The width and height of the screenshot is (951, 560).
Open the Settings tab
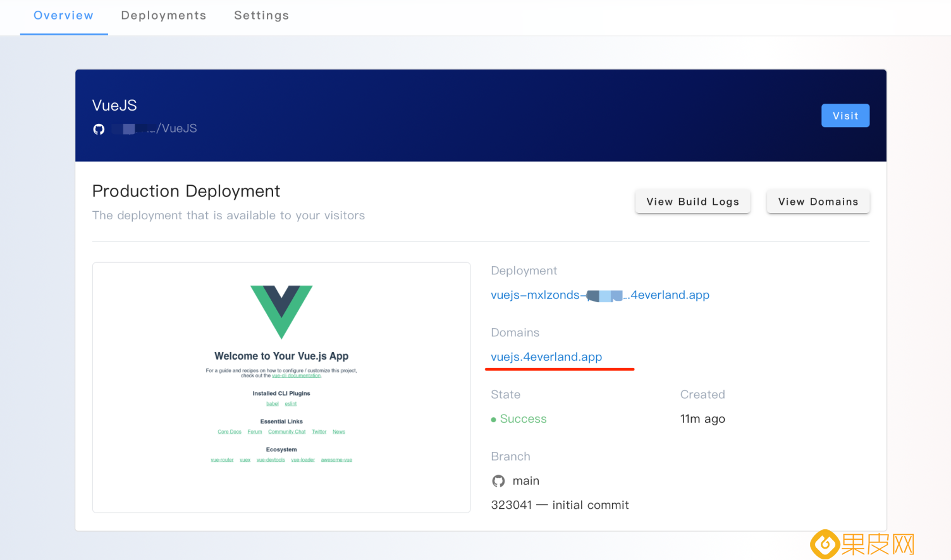[262, 16]
